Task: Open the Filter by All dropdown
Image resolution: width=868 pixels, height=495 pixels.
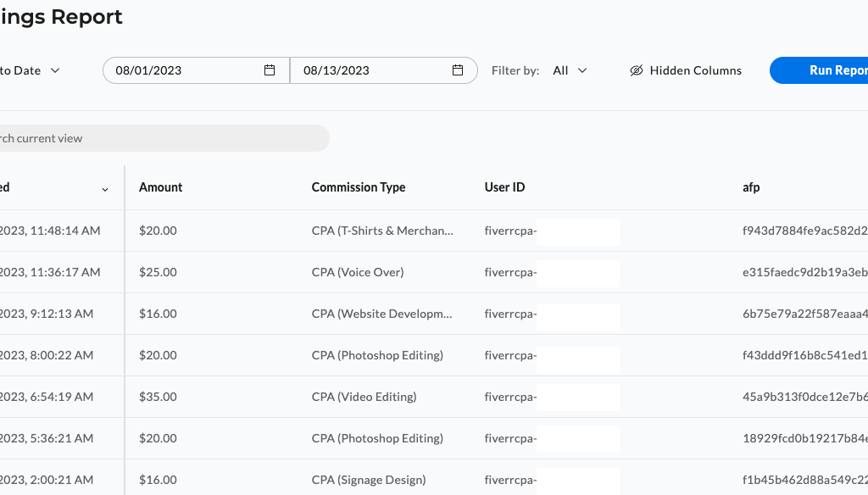Action: [x=570, y=70]
